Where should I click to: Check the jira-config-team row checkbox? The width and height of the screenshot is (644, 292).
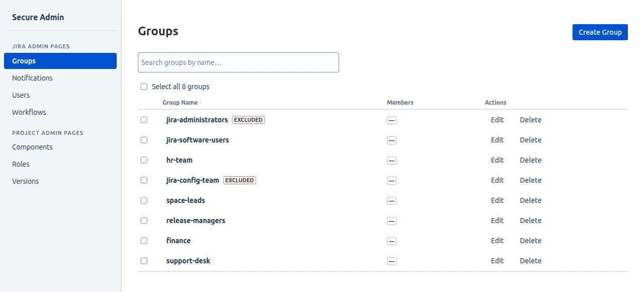[x=144, y=180]
